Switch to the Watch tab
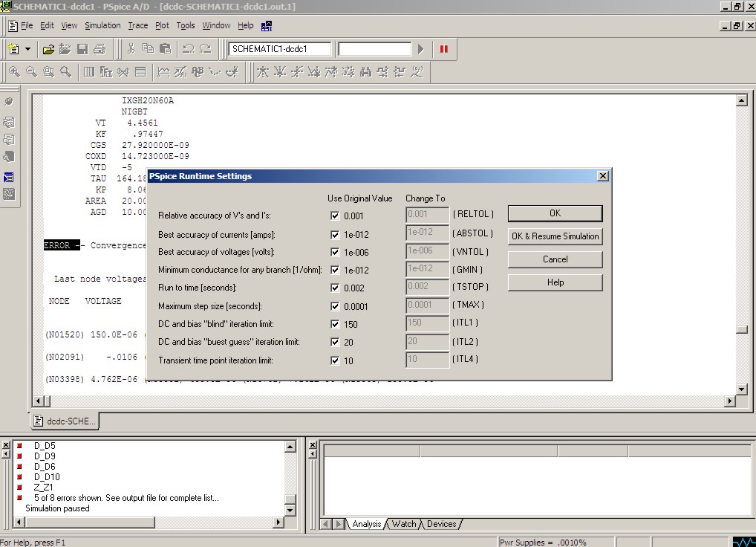This screenshot has height=547, width=756. [404, 524]
